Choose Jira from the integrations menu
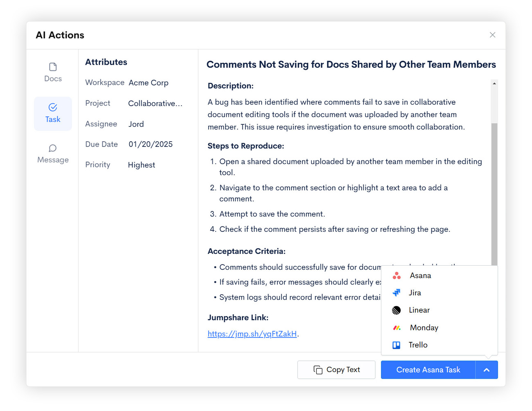The width and height of the screenshot is (532, 411). tap(440, 293)
